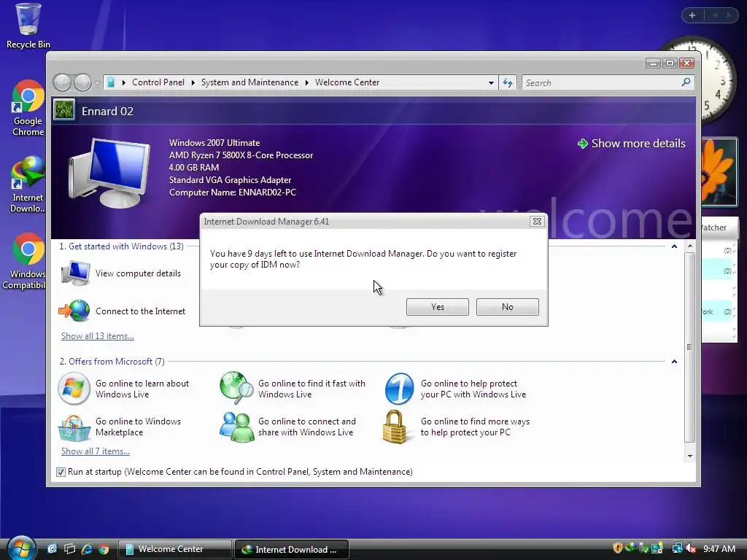Click the Refresh button next to address bar

point(508,83)
